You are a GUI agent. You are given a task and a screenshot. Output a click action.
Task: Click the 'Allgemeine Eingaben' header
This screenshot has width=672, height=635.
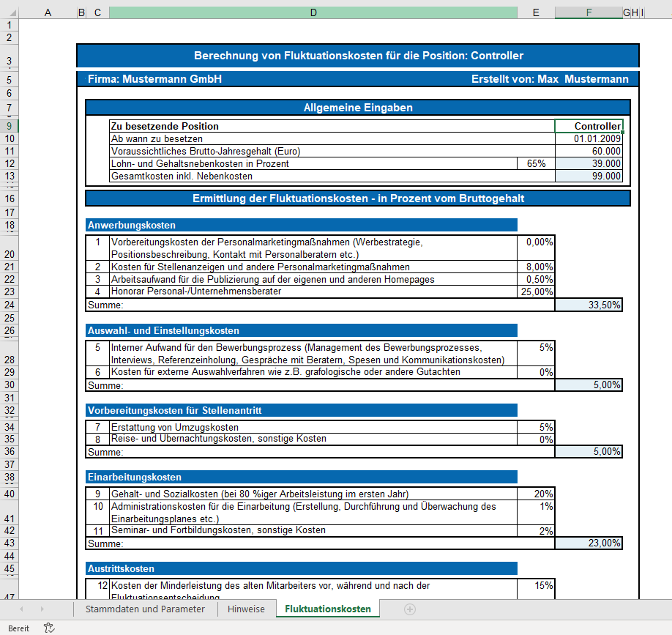coord(358,107)
